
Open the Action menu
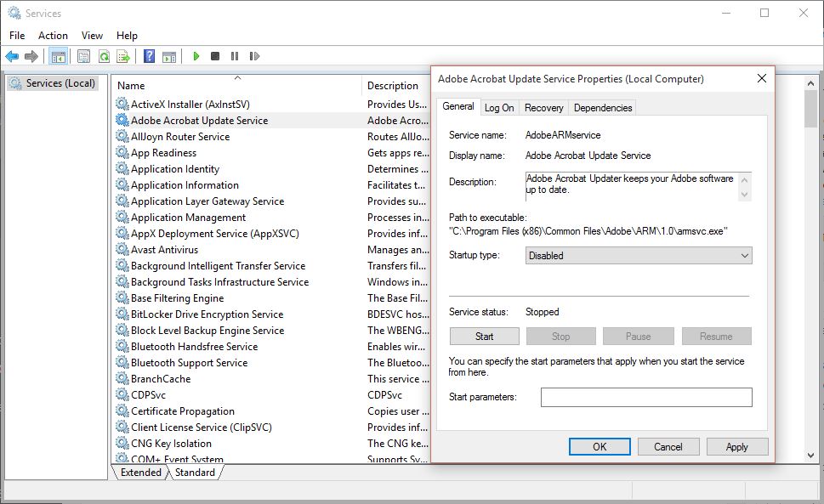[53, 35]
